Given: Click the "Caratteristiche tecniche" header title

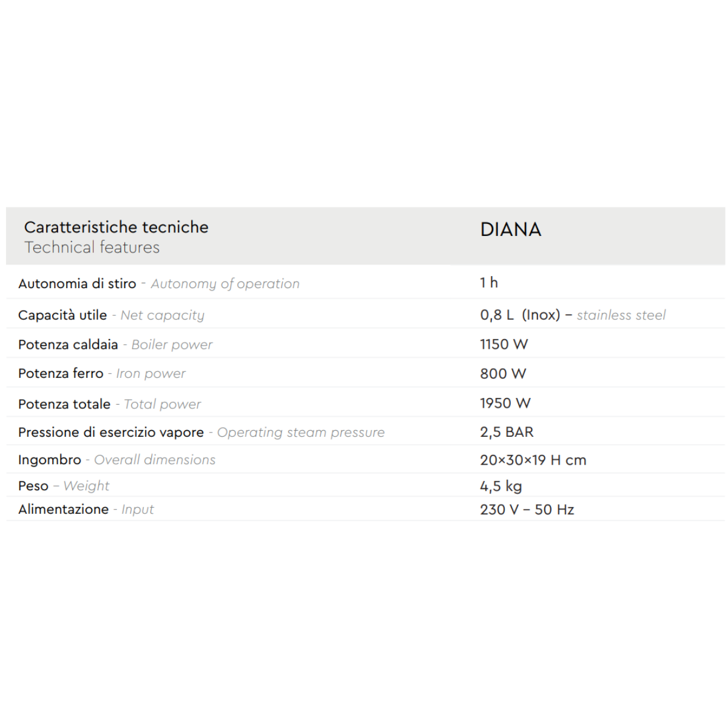Looking at the screenshot, I should coord(116,227).
